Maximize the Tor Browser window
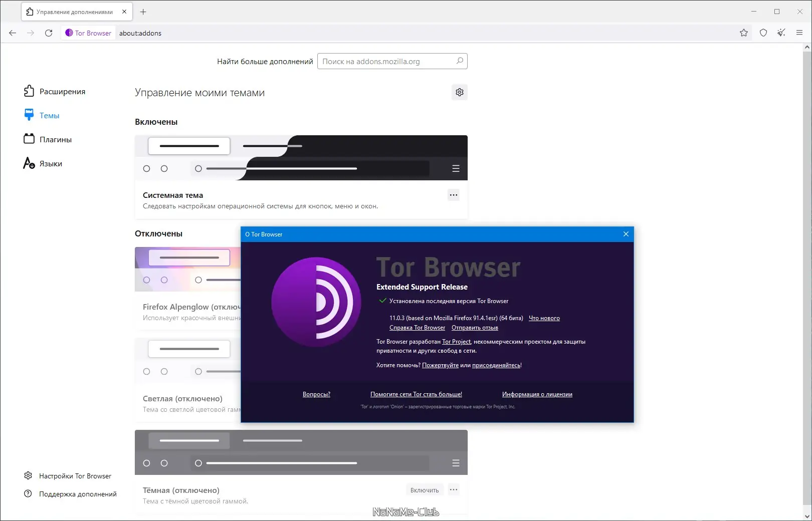 coord(777,12)
